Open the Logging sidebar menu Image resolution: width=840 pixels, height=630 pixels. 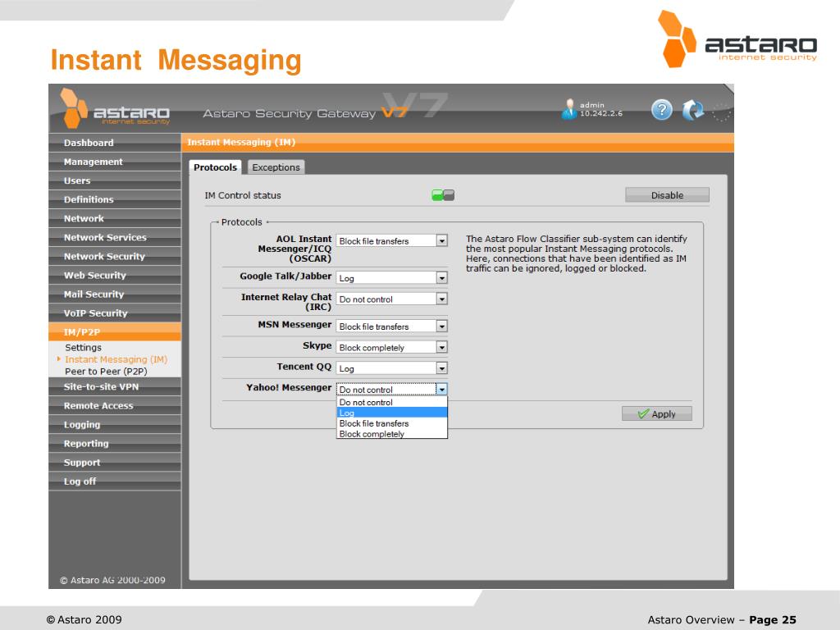click(115, 424)
